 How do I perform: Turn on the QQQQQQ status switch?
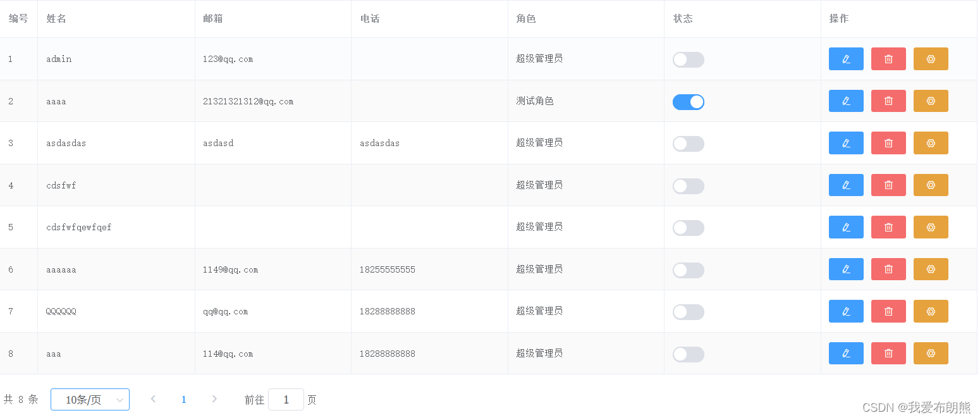(x=688, y=312)
